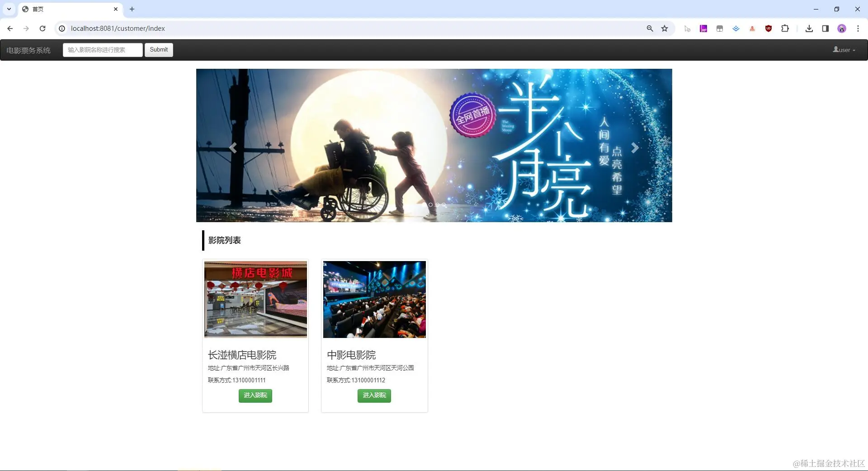
Task: Open a new browser tab
Action: (x=132, y=9)
